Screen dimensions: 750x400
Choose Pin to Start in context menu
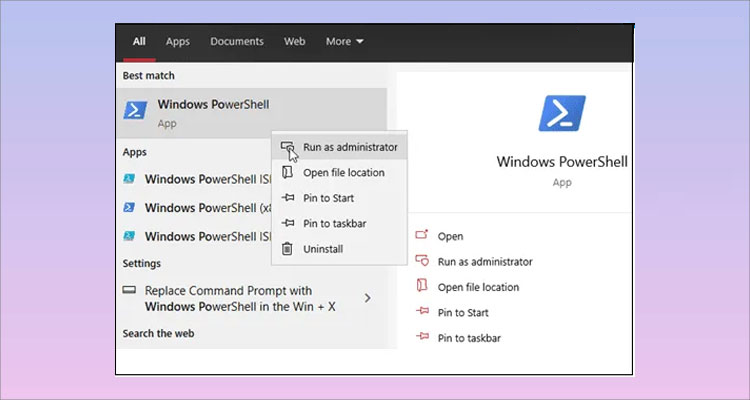(x=339, y=198)
